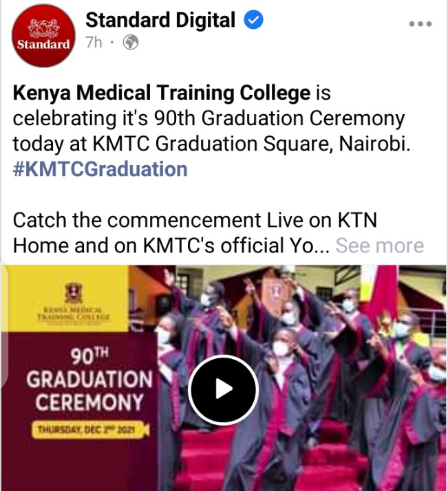Click the 7h post timestamp
Image resolution: width=448 pixels, height=491 pixels.
point(94,42)
